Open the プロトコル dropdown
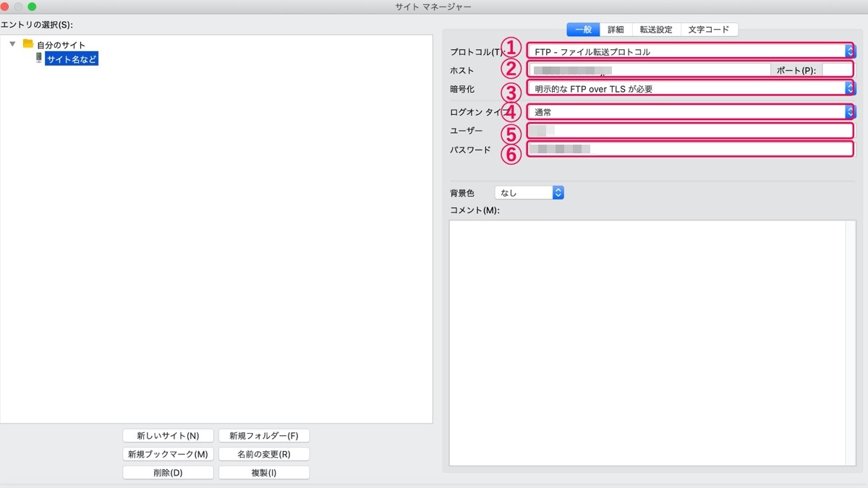Image resolution: width=868 pixels, height=488 pixels. (691, 51)
